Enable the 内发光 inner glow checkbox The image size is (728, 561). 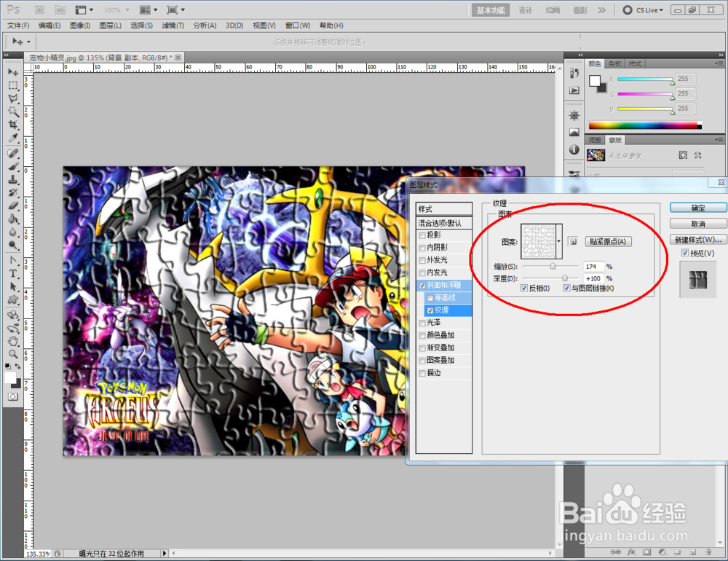point(422,272)
